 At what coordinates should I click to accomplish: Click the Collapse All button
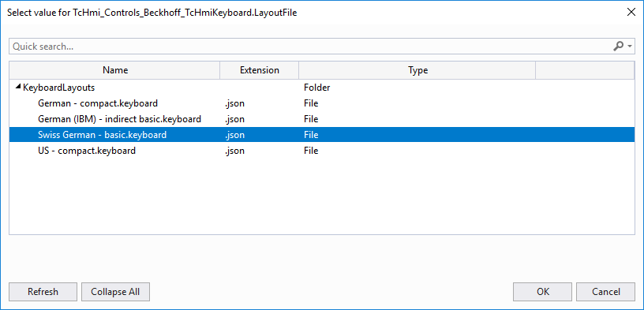pos(115,292)
